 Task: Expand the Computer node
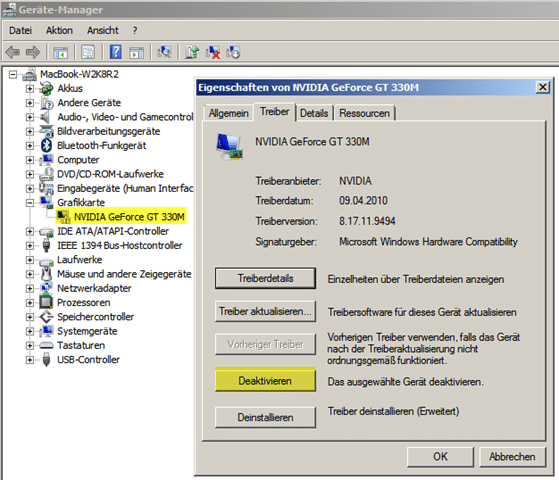tap(30, 160)
